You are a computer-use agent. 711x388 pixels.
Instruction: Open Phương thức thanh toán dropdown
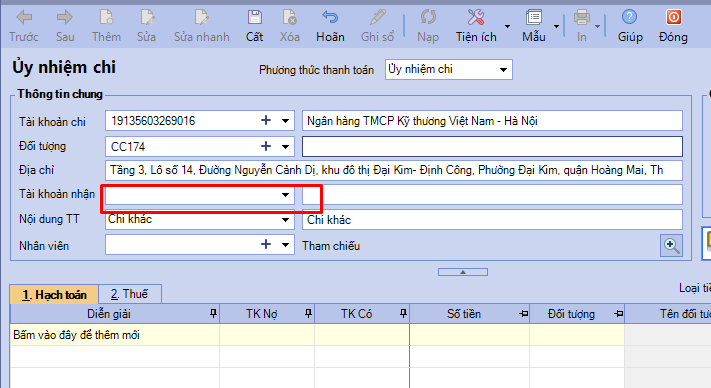(503, 70)
